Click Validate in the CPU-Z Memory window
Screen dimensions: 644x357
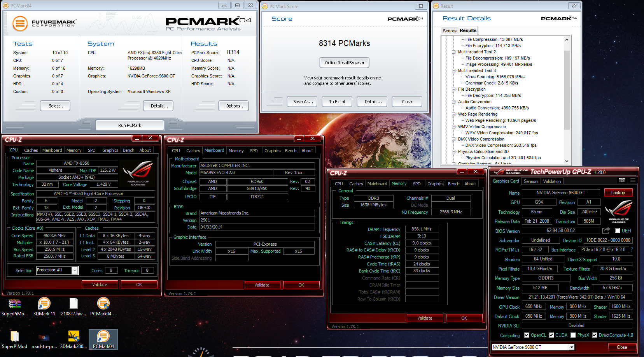pos(425,318)
